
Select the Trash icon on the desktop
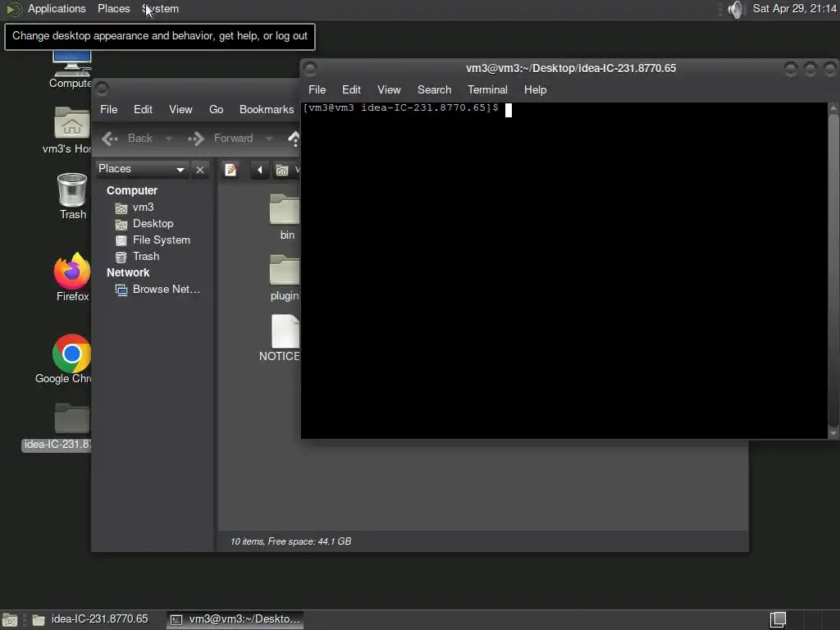(x=72, y=189)
